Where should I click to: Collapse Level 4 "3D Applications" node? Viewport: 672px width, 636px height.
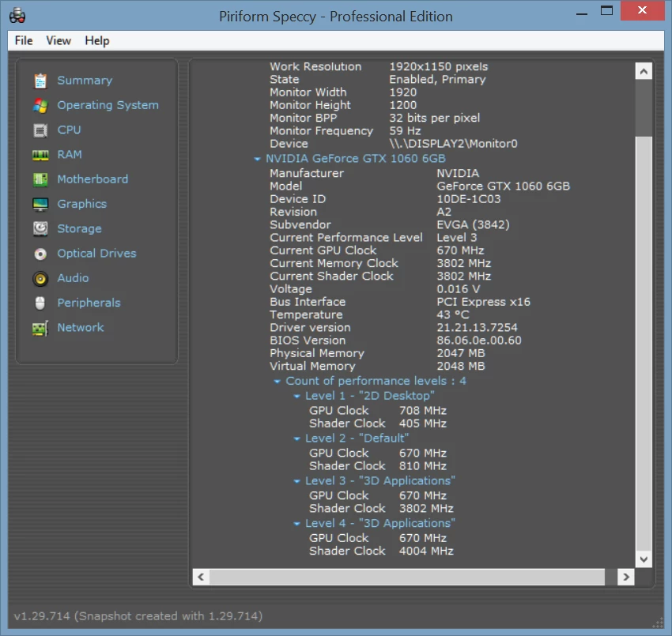click(296, 523)
